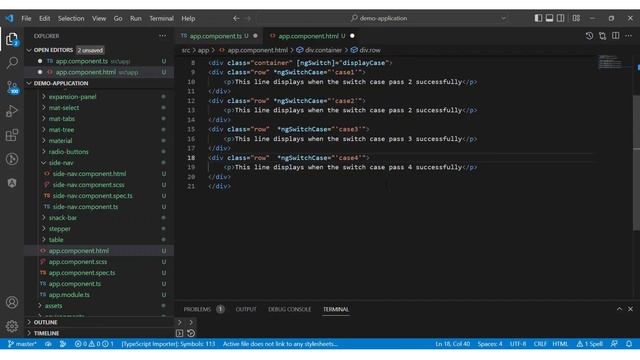Open the View menu

coord(99,18)
